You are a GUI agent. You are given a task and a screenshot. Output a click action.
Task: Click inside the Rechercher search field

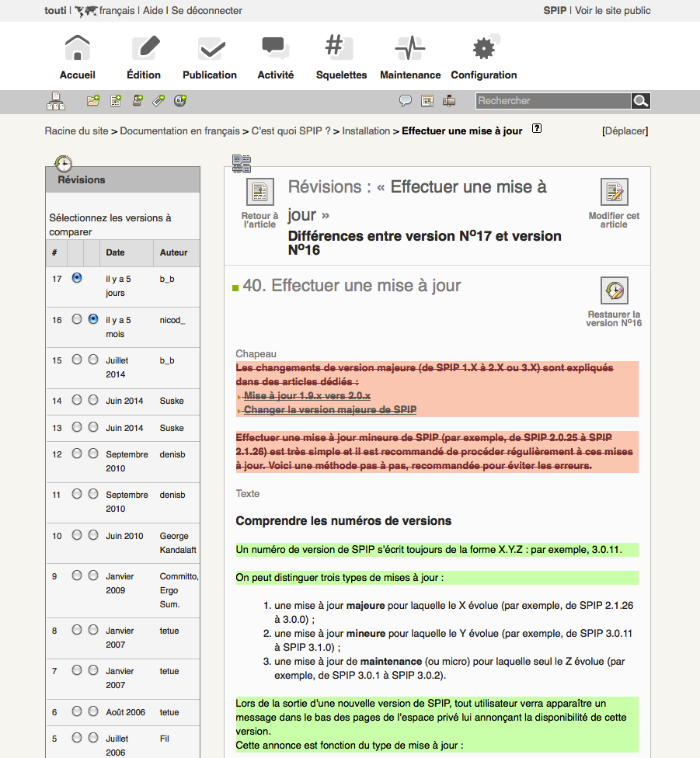(552, 101)
